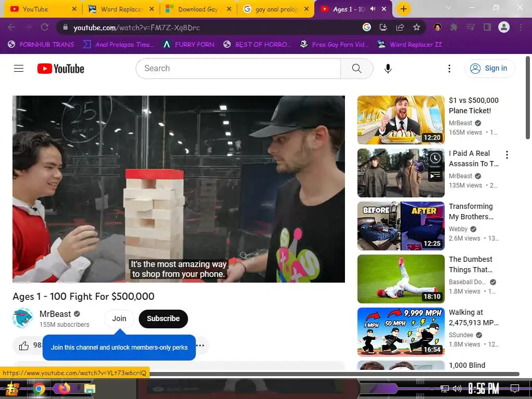This screenshot has width=532, height=399.
Task: Launch Firefox from the taskbar
Action: tap(64, 389)
